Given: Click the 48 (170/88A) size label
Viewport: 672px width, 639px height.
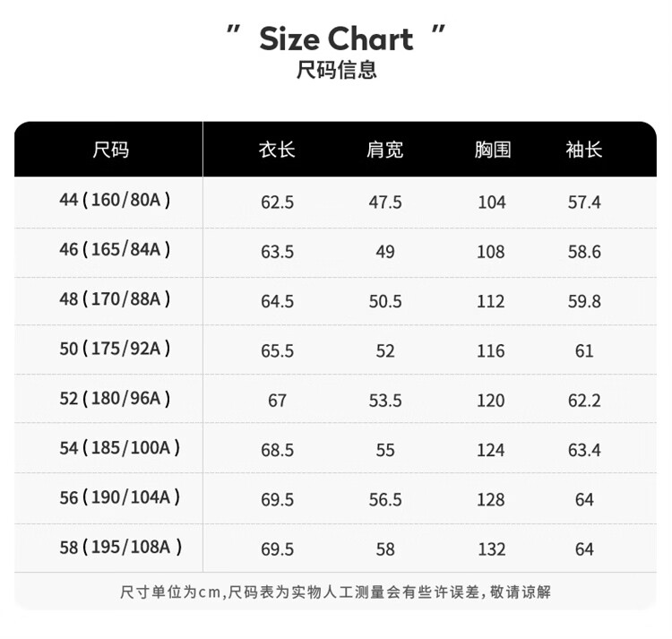Looking at the screenshot, I should [x=115, y=298].
